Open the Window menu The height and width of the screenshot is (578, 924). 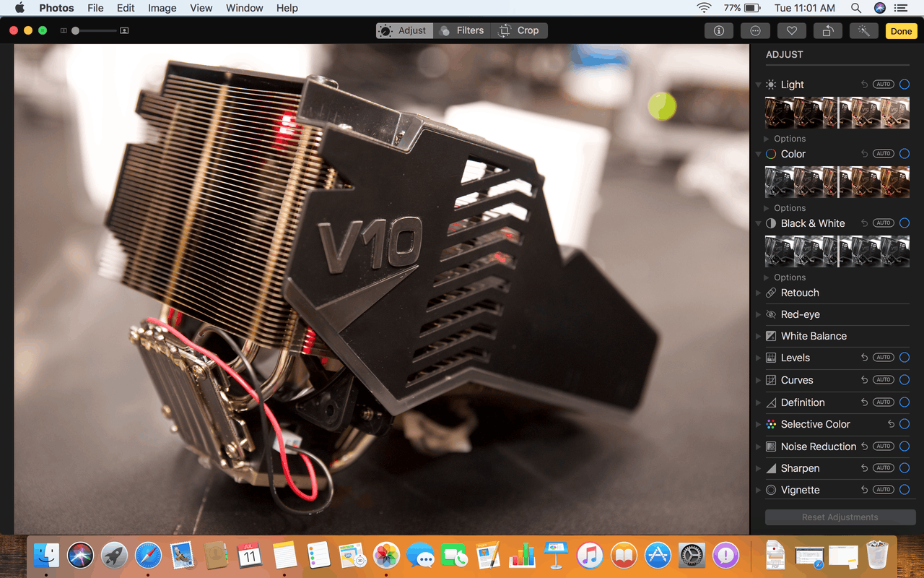(x=245, y=8)
